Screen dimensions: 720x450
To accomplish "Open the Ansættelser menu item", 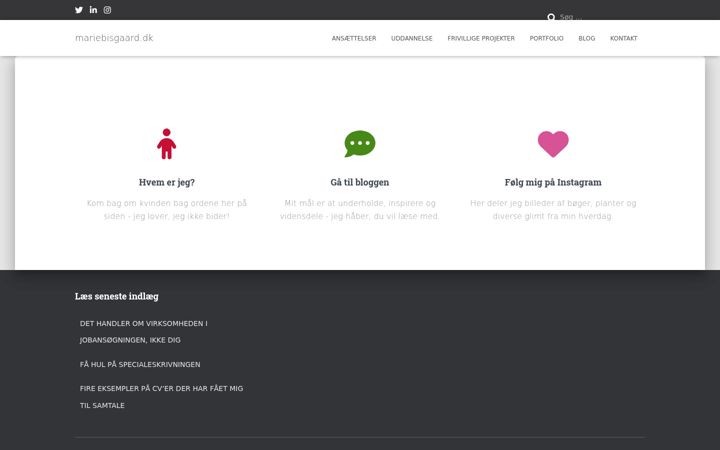I will click(x=354, y=39).
